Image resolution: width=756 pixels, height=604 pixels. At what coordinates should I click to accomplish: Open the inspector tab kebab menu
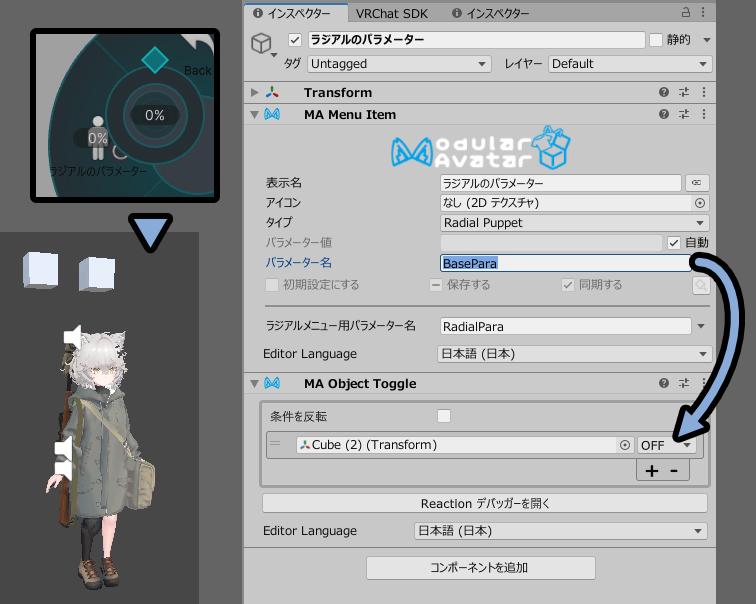tap(703, 12)
